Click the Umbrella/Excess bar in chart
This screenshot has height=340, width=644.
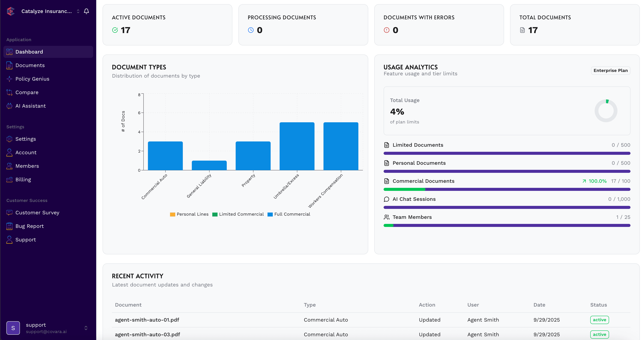tap(297, 146)
